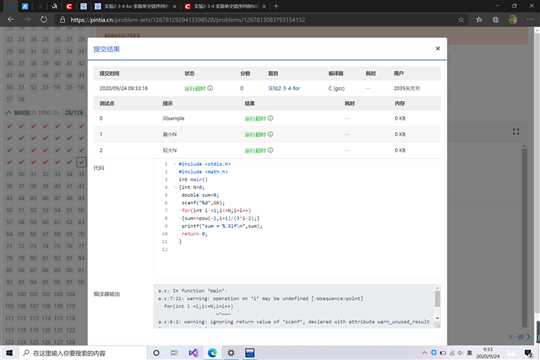Open the Windows Start menu
The image size is (540, 360).
(9, 353)
